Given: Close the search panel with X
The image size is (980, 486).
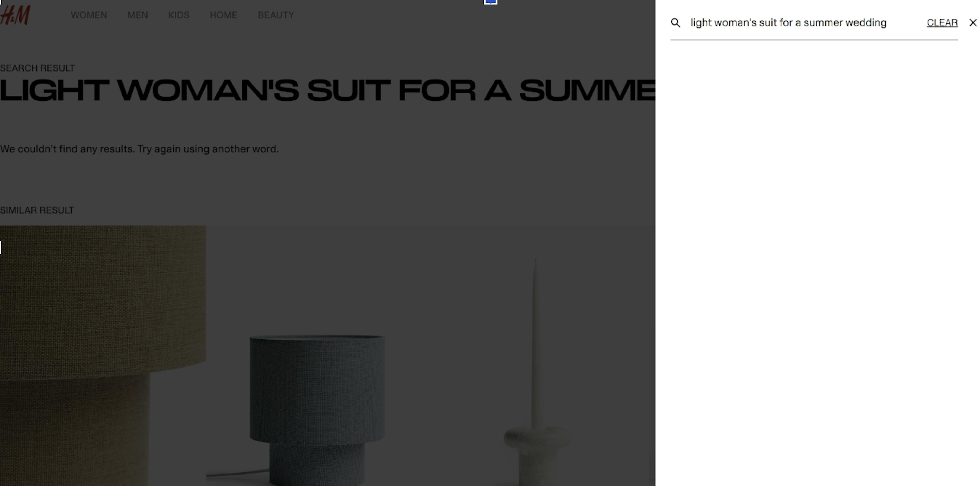Looking at the screenshot, I should (973, 23).
